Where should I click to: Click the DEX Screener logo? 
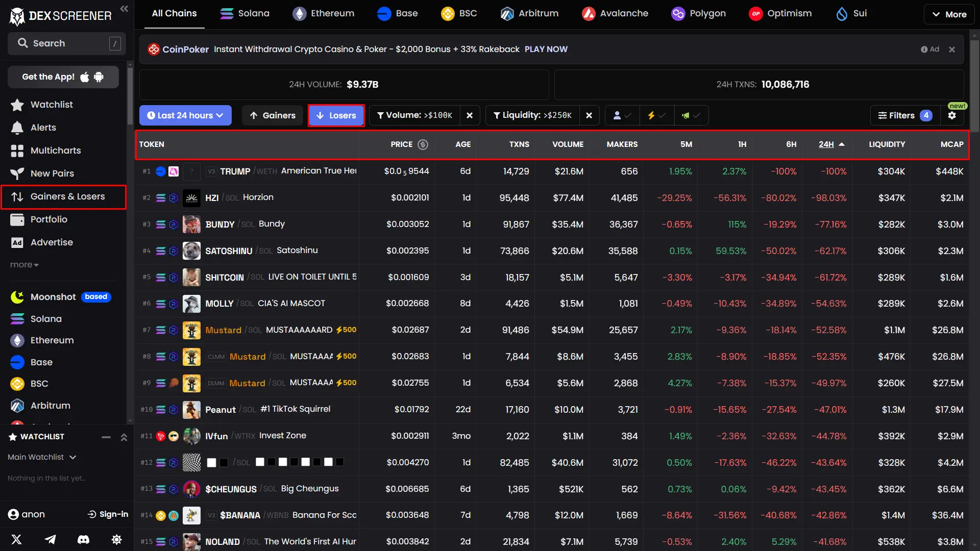[60, 16]
